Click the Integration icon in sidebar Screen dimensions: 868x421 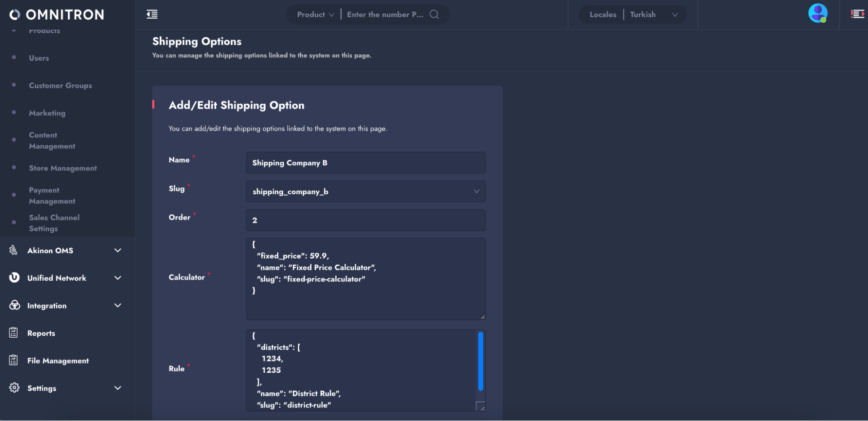(x=14, y=305)
